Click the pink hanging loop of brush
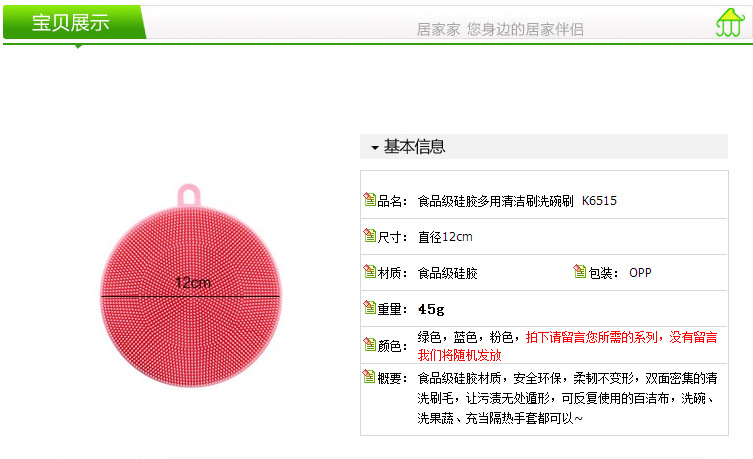 (x=189, y=195)
